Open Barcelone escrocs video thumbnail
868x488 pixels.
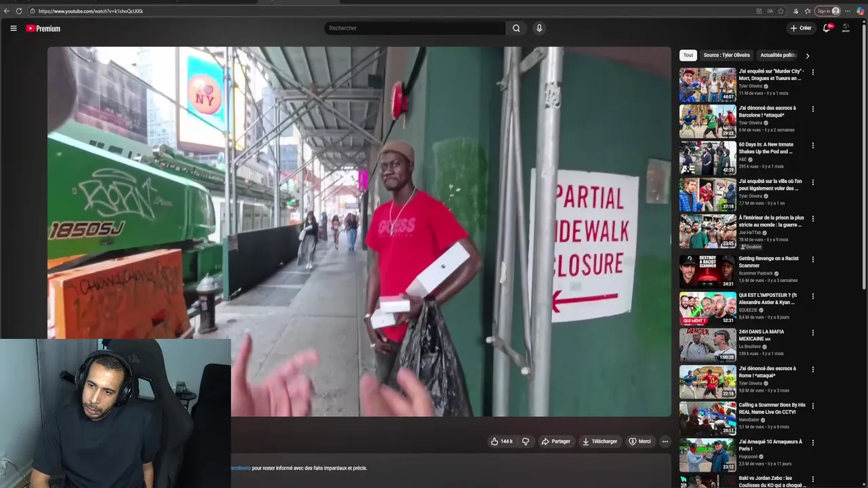click(x=708, y=121)
